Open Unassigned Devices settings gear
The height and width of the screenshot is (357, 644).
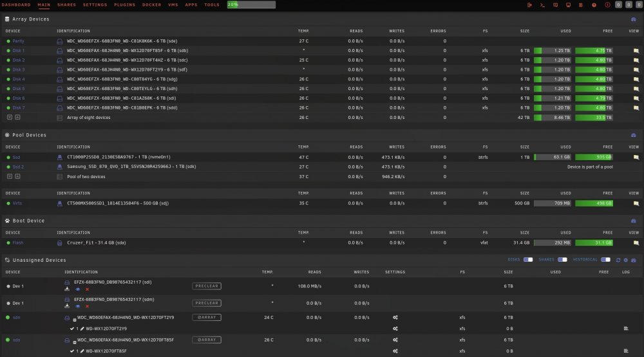[x=626, y=260]
